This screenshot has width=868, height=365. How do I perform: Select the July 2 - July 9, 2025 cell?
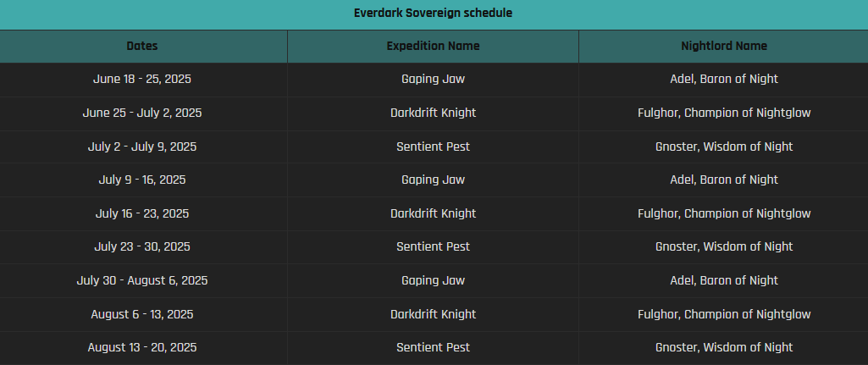142,147
